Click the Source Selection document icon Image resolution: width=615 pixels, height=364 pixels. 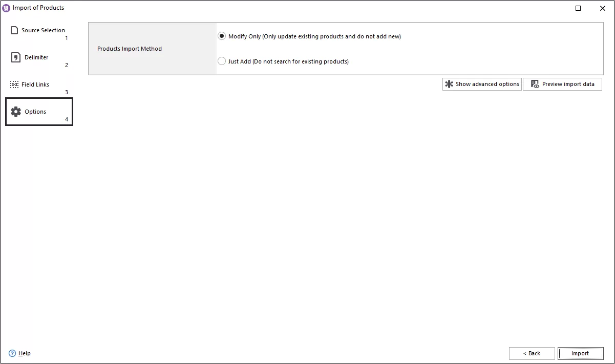click(x=14, y=30)
